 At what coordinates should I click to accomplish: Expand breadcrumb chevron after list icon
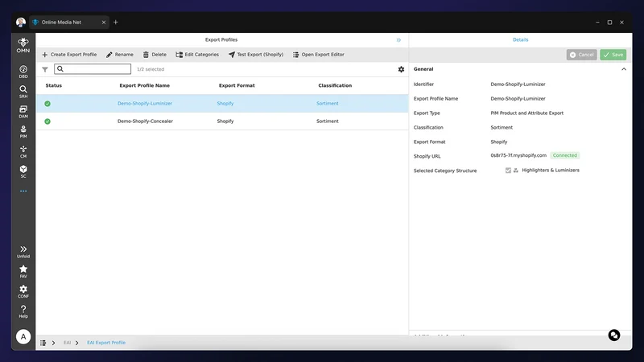tap(53, 343)
